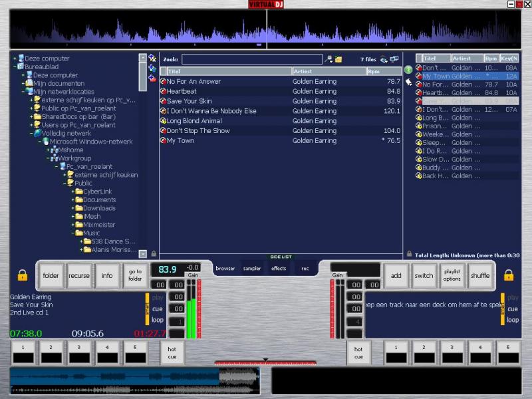Select Save Your Skin in browser list
The width and height of the screenshot is (532, 399).
pyautogui.click(x=280, y=101)
